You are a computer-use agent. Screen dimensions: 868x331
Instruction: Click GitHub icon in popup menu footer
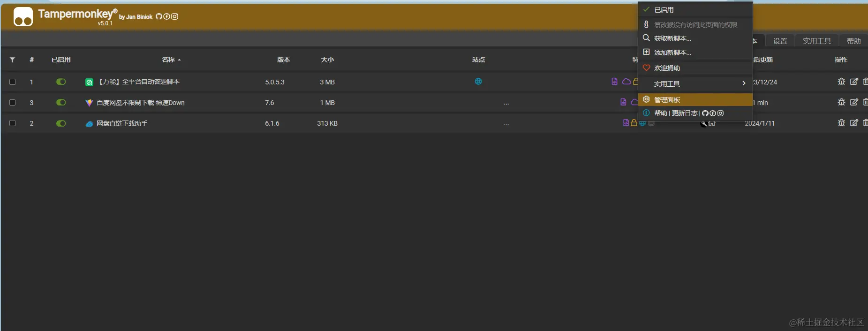(x=705, y=113)
